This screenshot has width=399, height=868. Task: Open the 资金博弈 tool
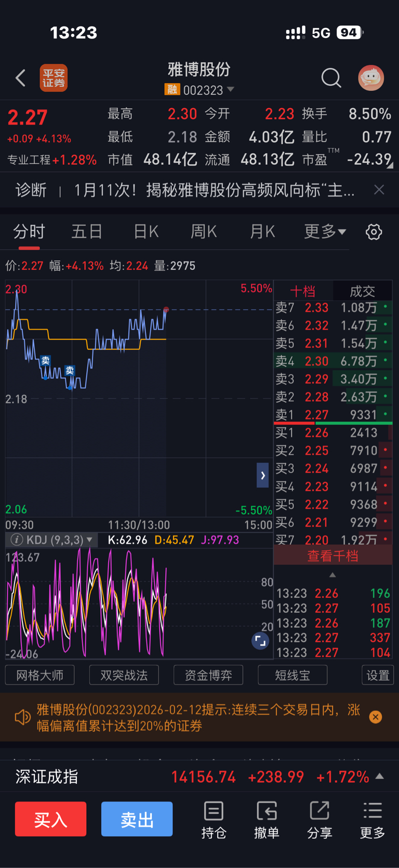pos(208,675)
